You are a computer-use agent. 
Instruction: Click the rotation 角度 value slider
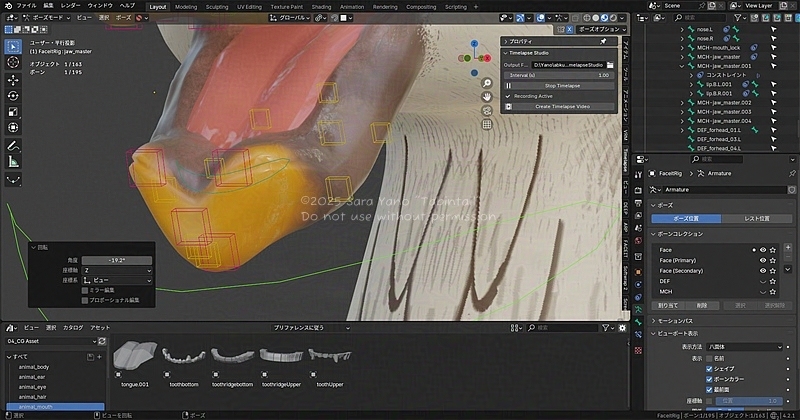pos(117,260)
